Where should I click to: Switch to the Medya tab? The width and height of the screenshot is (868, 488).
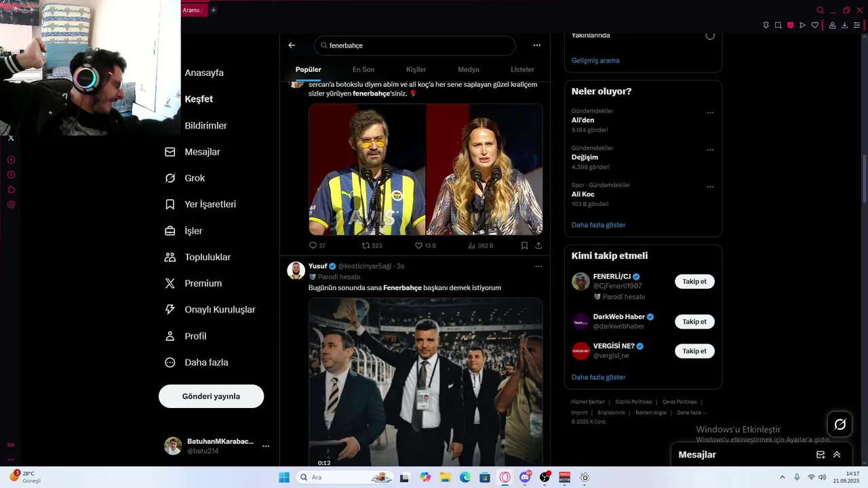(x=469, y=69)
